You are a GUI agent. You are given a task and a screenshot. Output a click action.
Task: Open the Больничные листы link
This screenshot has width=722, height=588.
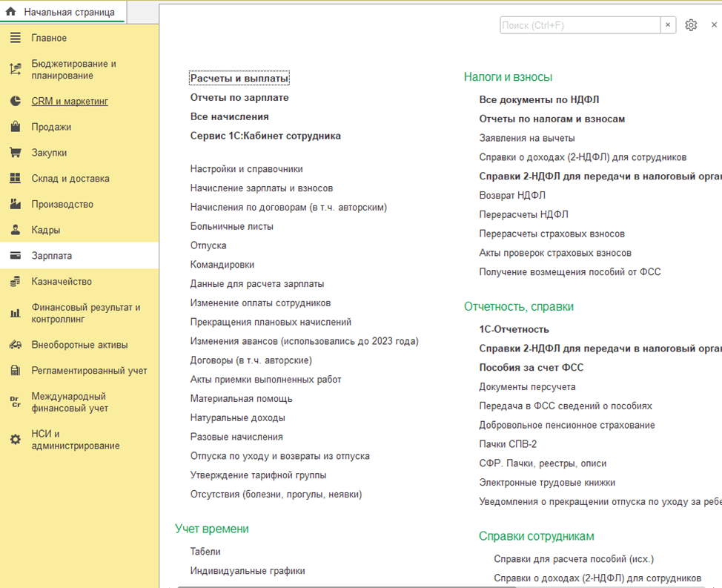click(231, 226)
